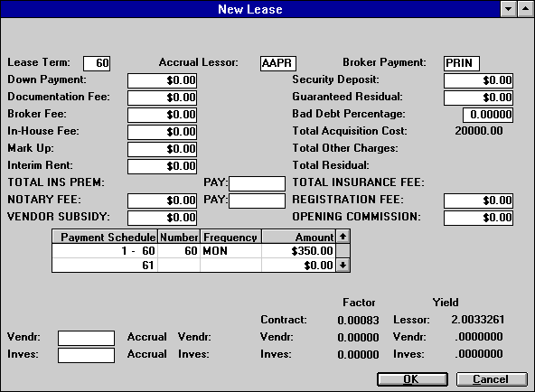Select the Lease Term field
The image size is (535, 392).
coord(97,63)
